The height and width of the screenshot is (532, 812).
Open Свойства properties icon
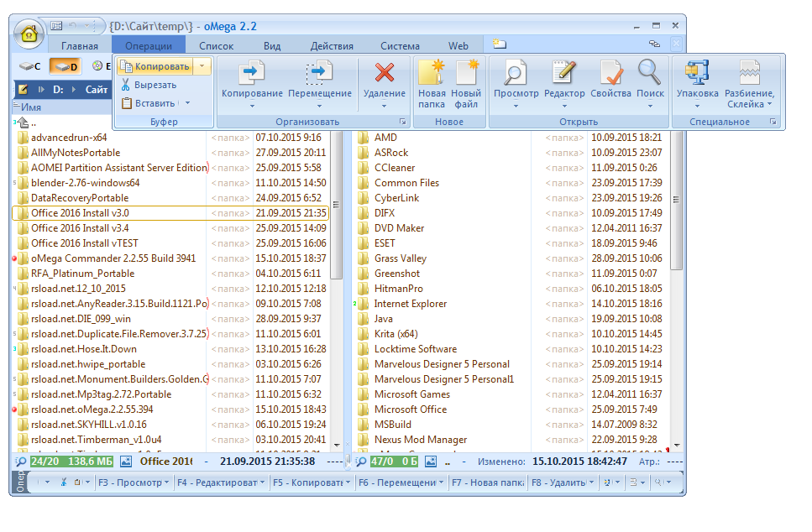coord(611,72)
